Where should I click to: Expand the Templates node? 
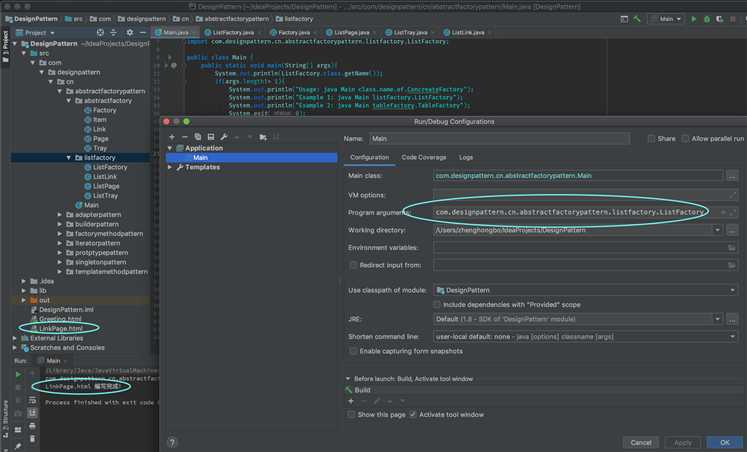pos(170,167)
